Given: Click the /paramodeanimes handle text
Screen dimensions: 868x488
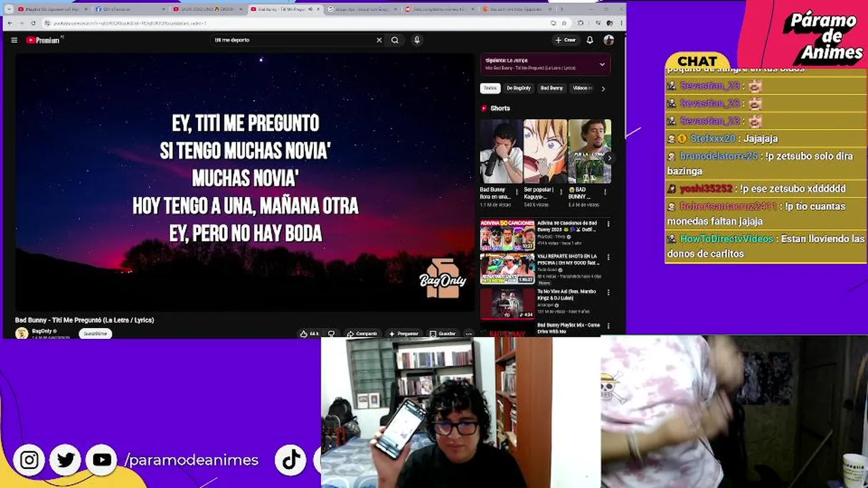Looking at the screenshot, I should [x=192, y=460].
